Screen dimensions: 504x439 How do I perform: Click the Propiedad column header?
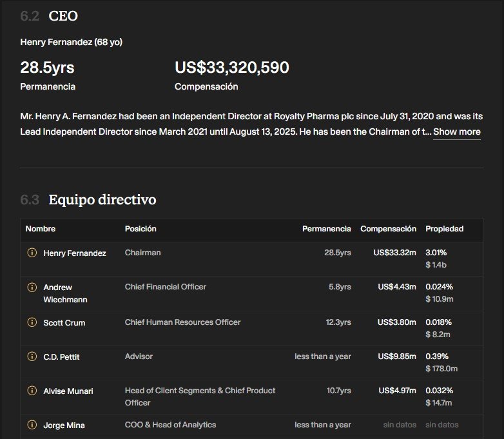(x=445, y=229)
